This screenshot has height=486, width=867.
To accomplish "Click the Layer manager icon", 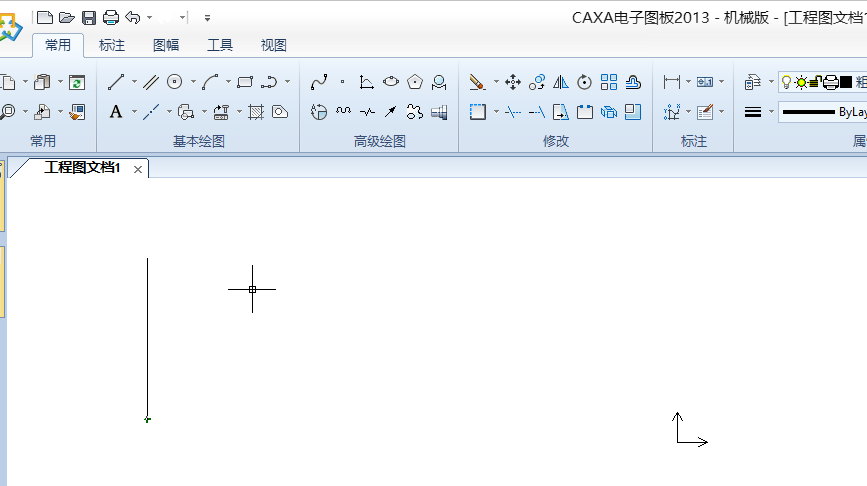I will click(x=753, y=82).
